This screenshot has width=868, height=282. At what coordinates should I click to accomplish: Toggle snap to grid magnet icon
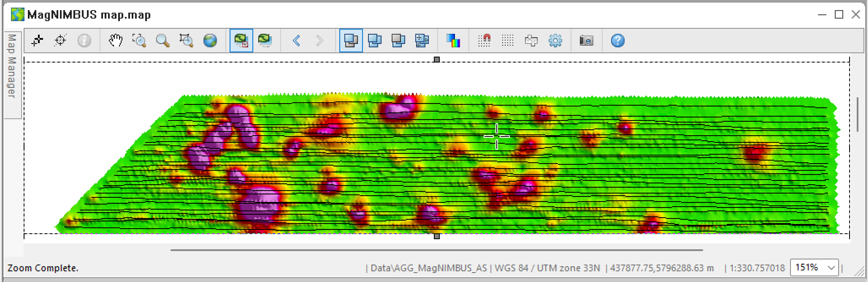485,41
